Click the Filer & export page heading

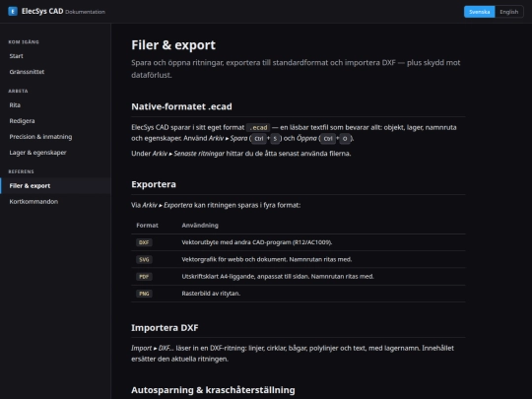(173, 44)
